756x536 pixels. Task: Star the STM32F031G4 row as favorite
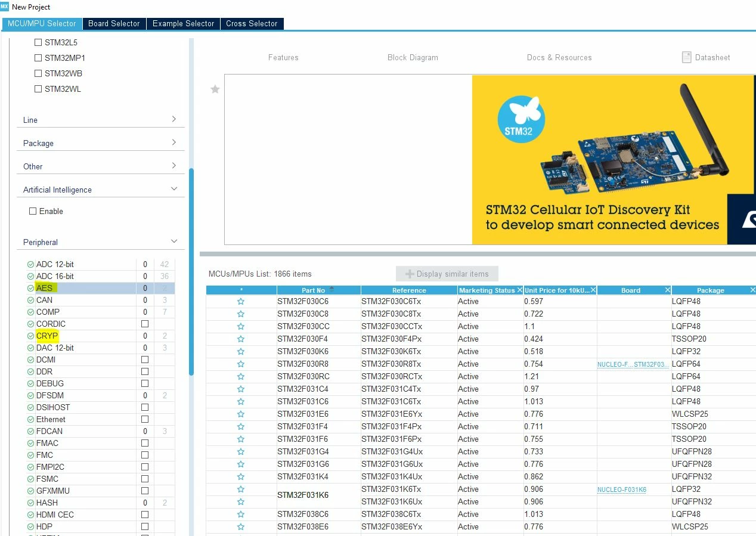click(241, 452)
